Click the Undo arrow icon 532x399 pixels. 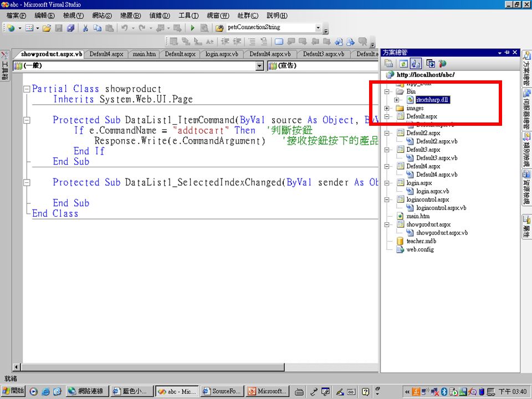pos(125,28)
